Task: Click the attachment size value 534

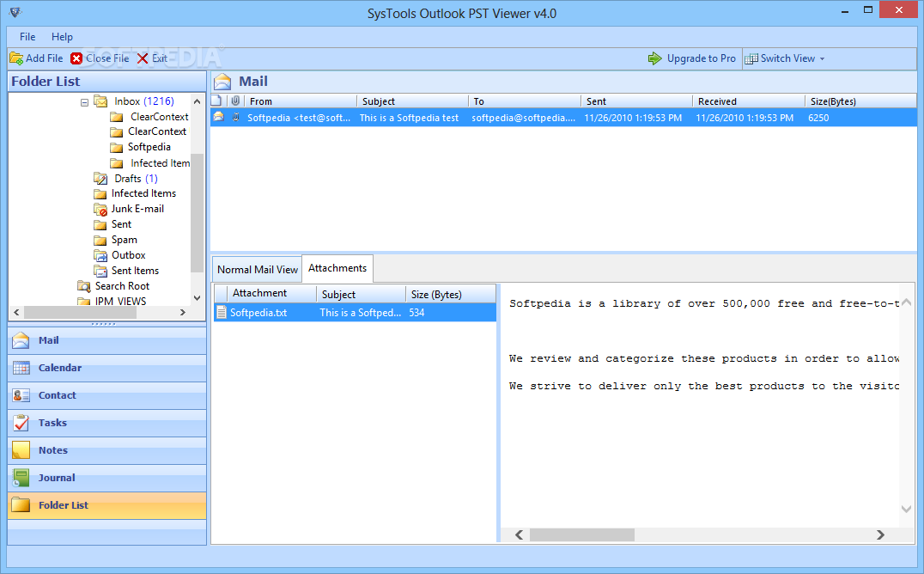Action: click(x=416, y=313)
